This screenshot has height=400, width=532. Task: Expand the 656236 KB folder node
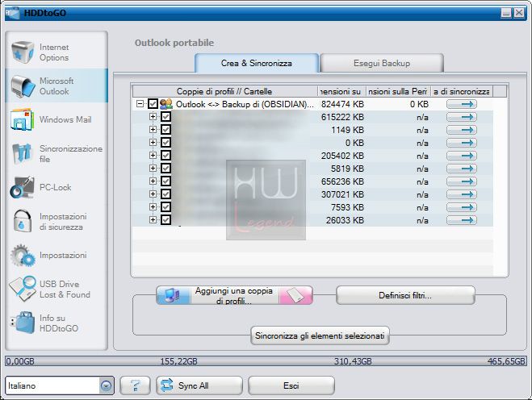click(153, 181)
